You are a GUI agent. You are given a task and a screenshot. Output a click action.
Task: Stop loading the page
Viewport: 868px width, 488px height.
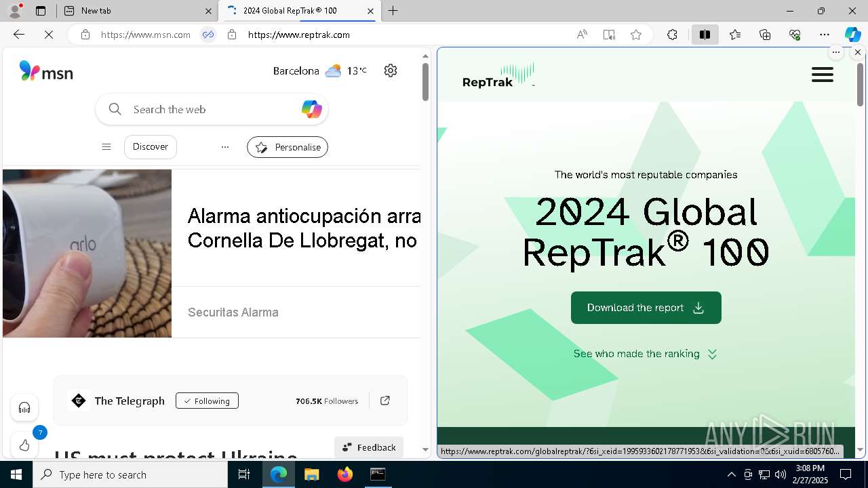(49, 35)
